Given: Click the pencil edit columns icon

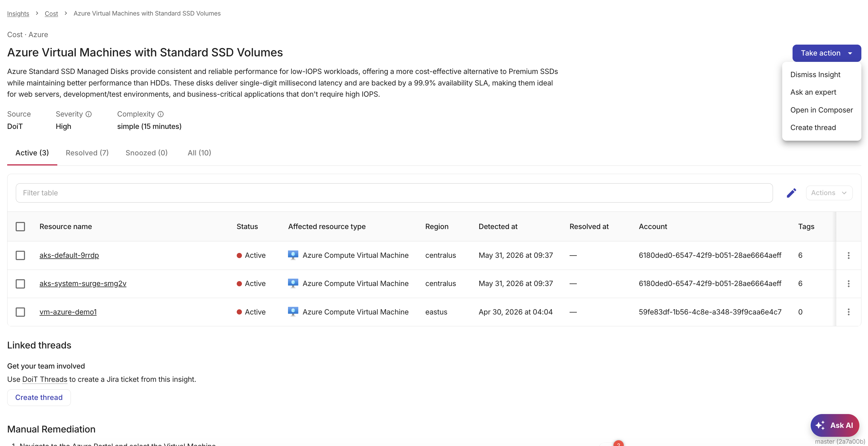Looking at the screenshot, I should coord(791,193).
